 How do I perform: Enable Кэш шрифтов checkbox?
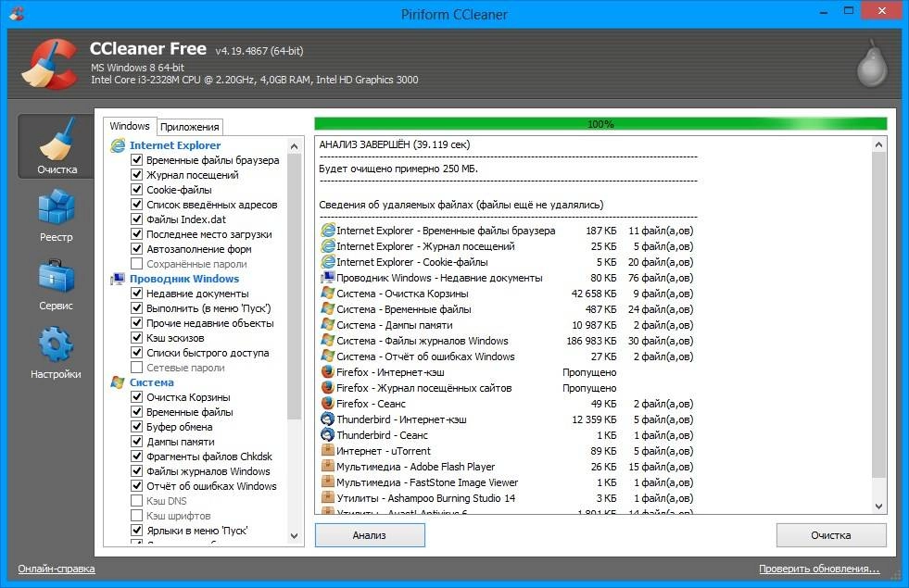click(137, 516)
